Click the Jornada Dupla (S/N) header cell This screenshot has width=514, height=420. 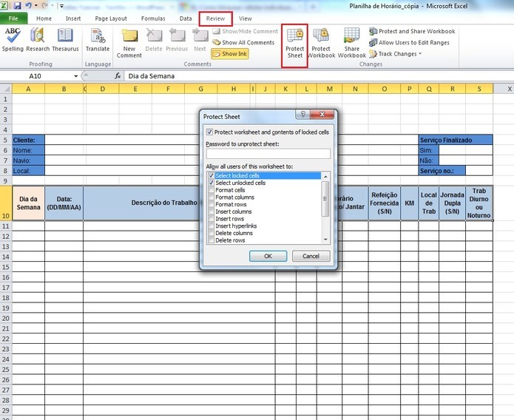pyautogui.click(x=453, y=203)
